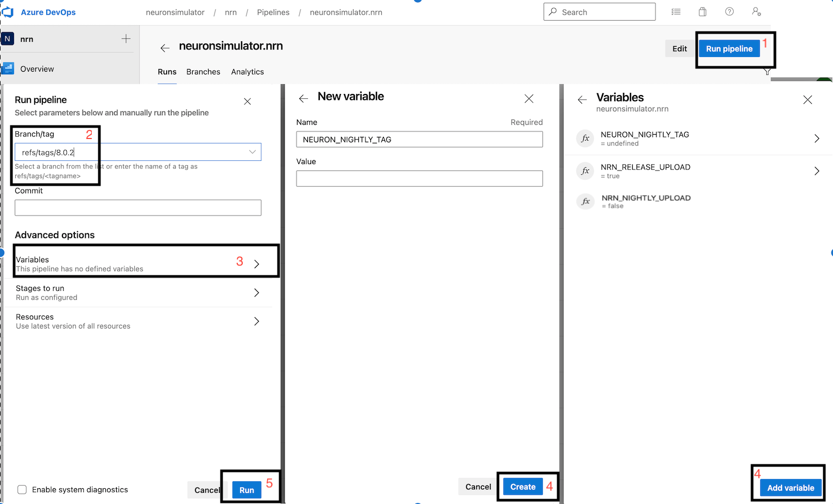Go back from the New variable panel

click(304, 98)
